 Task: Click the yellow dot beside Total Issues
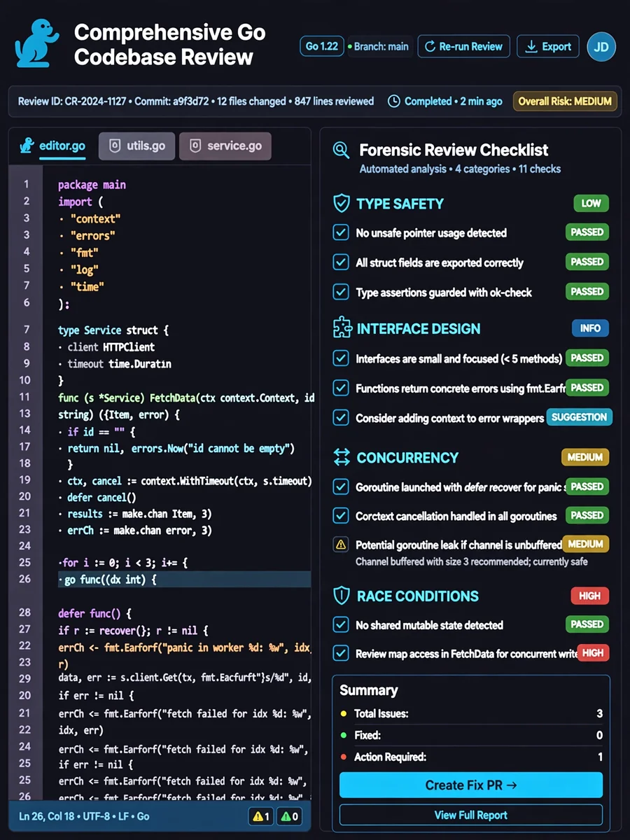pos(344,714)
